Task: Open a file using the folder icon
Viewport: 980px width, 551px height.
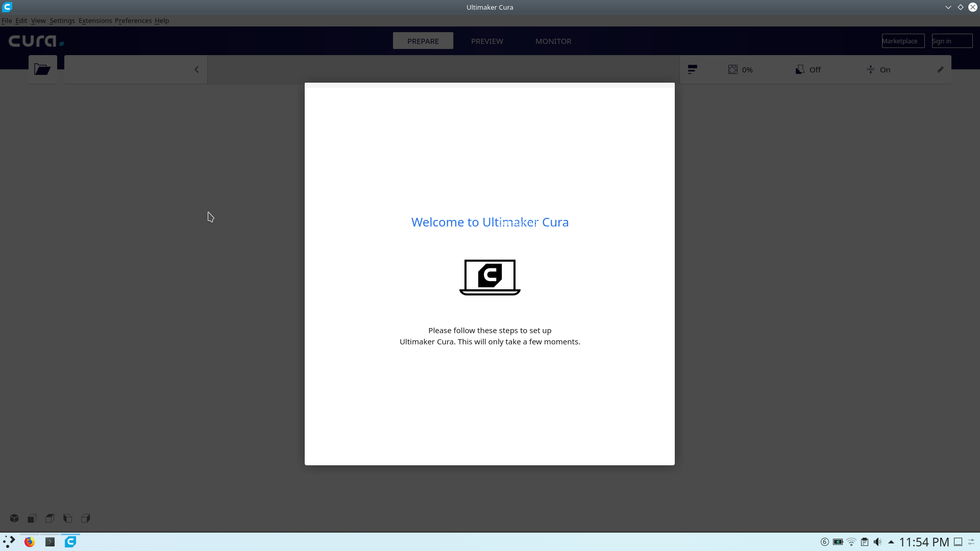Action: pos(42,69)
